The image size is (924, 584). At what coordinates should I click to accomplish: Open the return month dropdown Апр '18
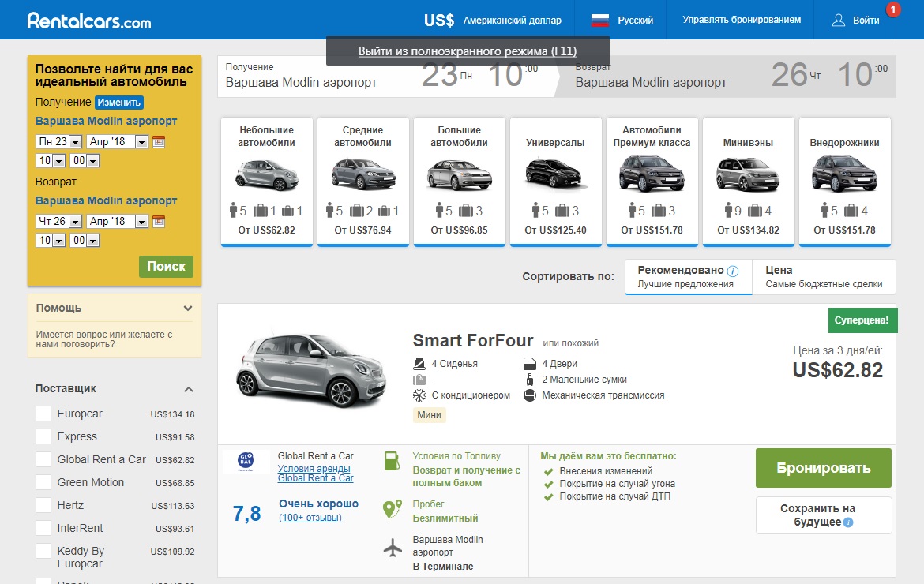click(x=117, y=221)
